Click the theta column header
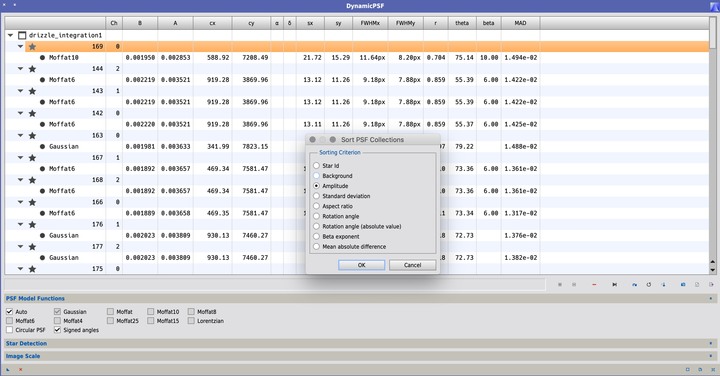The width and height of the screenshot is (720, 376). [x=462, y=23]
